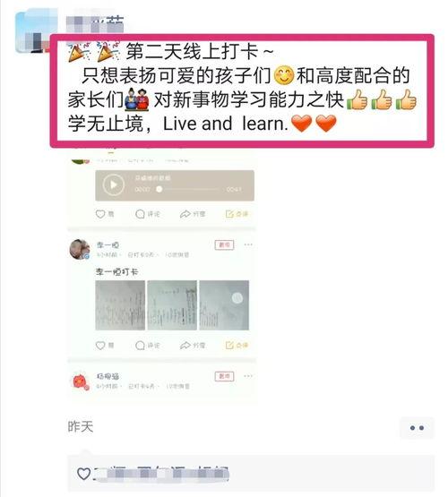Comment on 李一恒's photo post
448x497 pixels.
coord(140,345)
